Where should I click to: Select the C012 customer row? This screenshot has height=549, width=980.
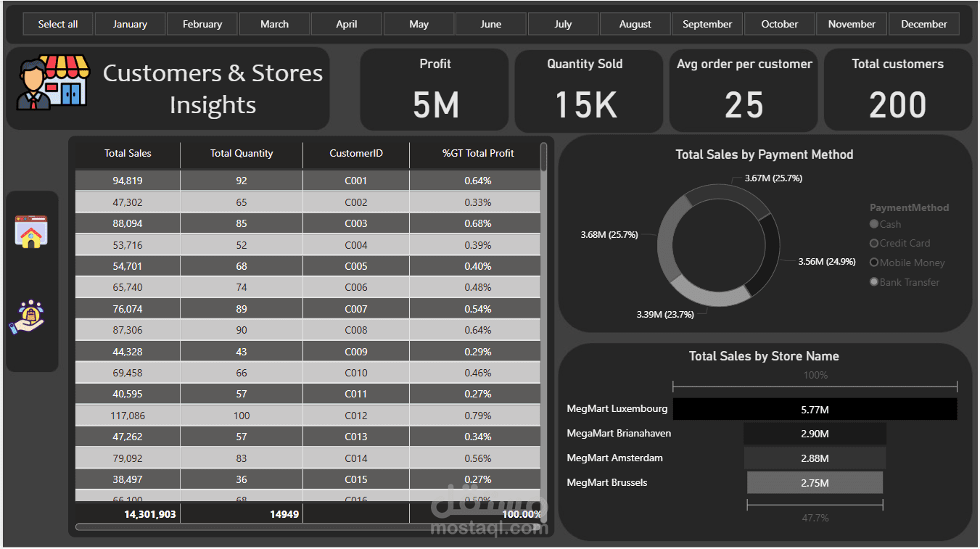(x=355, y=416)
